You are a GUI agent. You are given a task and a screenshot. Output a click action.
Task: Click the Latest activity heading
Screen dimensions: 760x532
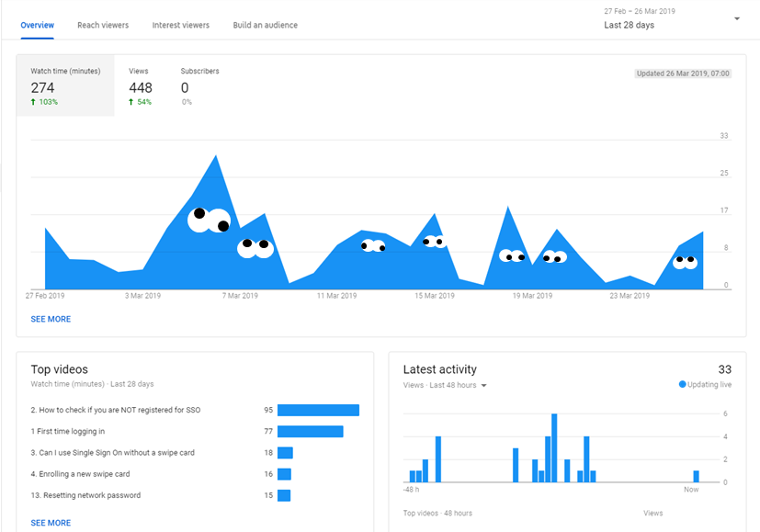point(439,369)
